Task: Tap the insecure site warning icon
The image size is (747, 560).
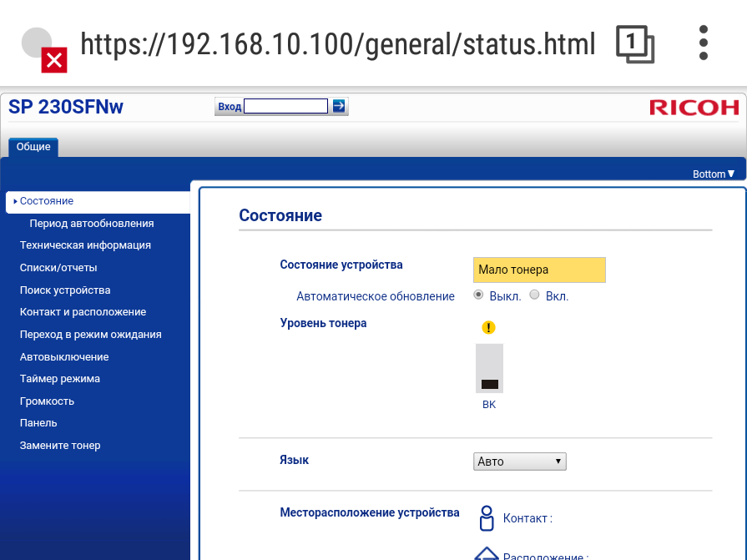Action: [x=44, y=50]
